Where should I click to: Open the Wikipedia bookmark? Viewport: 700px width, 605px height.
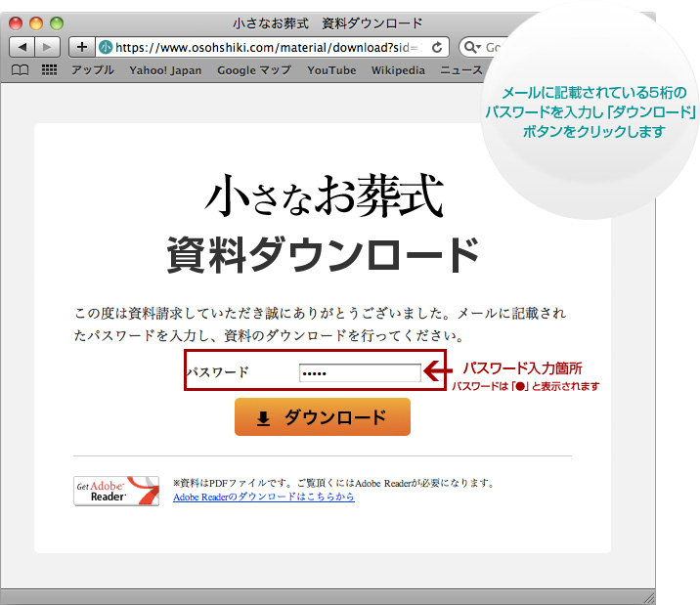[398, 70]
